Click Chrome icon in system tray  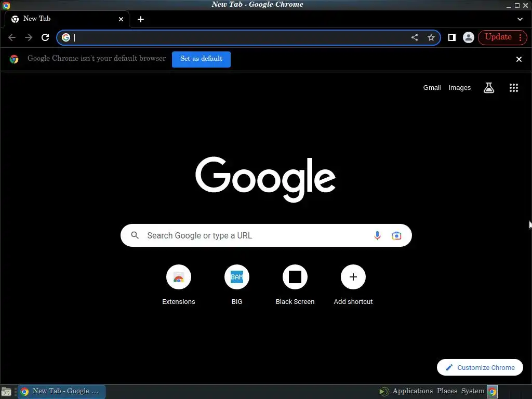[x=493, y=392]
